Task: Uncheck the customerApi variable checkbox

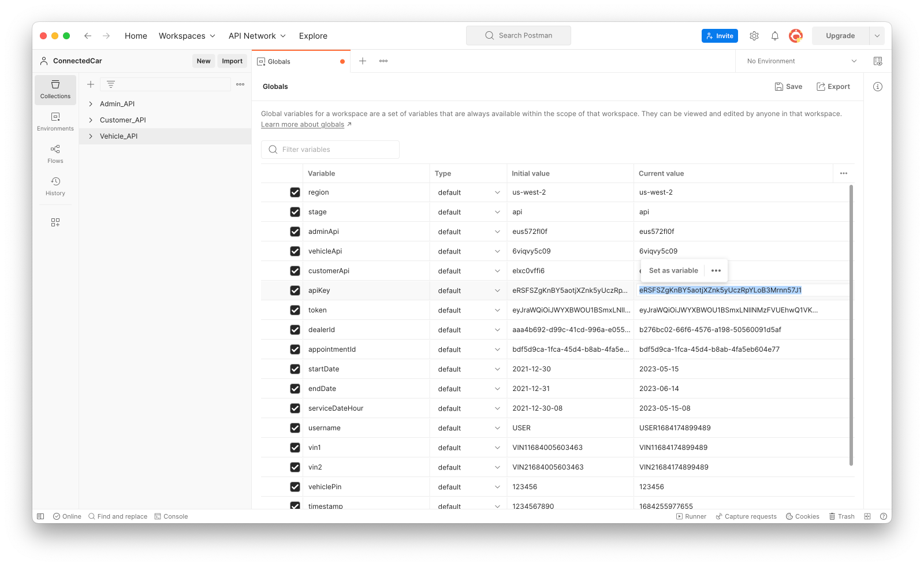Action: click(x=295, y=271)
